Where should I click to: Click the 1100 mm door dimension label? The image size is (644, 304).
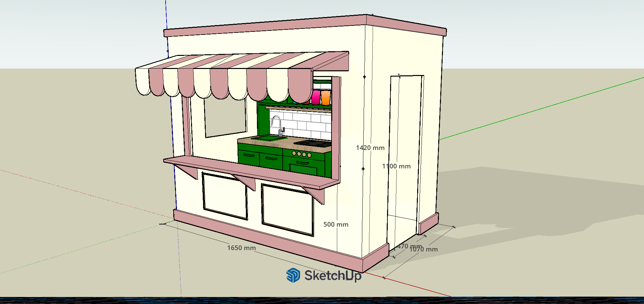click(x=396, y=166)
